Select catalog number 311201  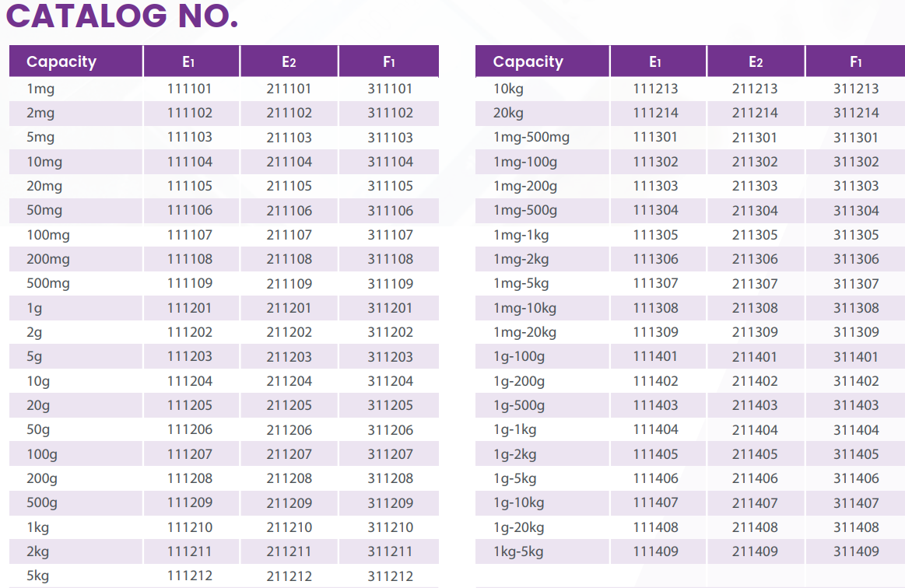pyautogui.click(x=390, y=308)
